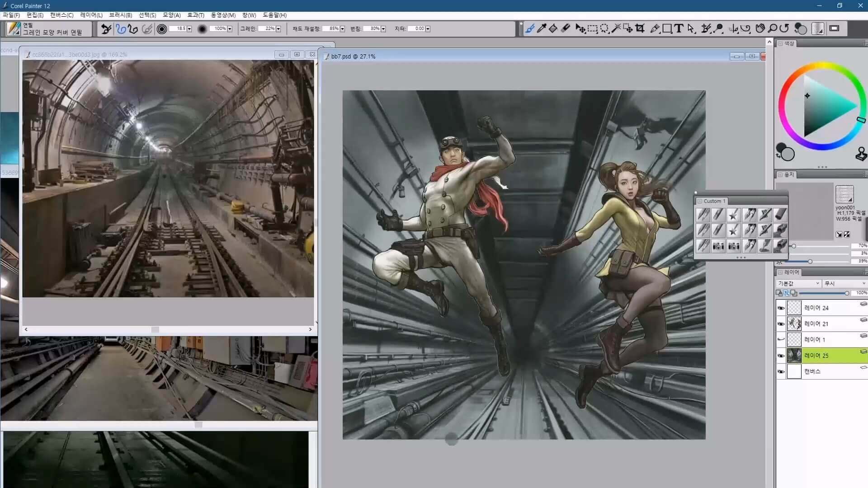Select the Mirror Painting tool
868x488 pixels.
pos(733,28)
